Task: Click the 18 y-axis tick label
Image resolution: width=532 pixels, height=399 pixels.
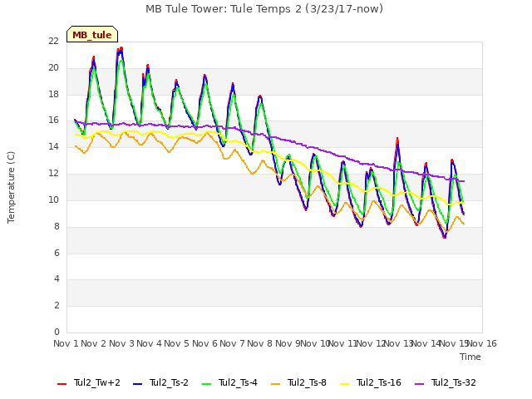Action: [53, 94]
